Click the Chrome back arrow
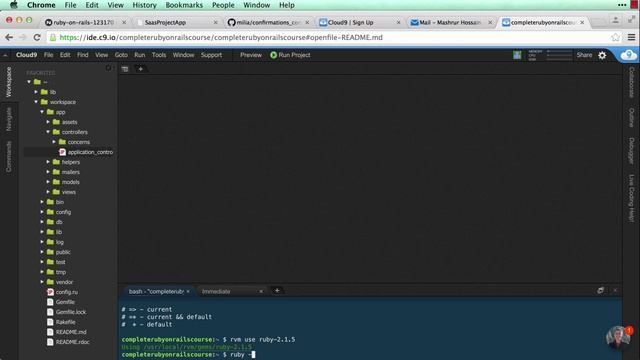The image size is (640, 360). click(9, 38)
